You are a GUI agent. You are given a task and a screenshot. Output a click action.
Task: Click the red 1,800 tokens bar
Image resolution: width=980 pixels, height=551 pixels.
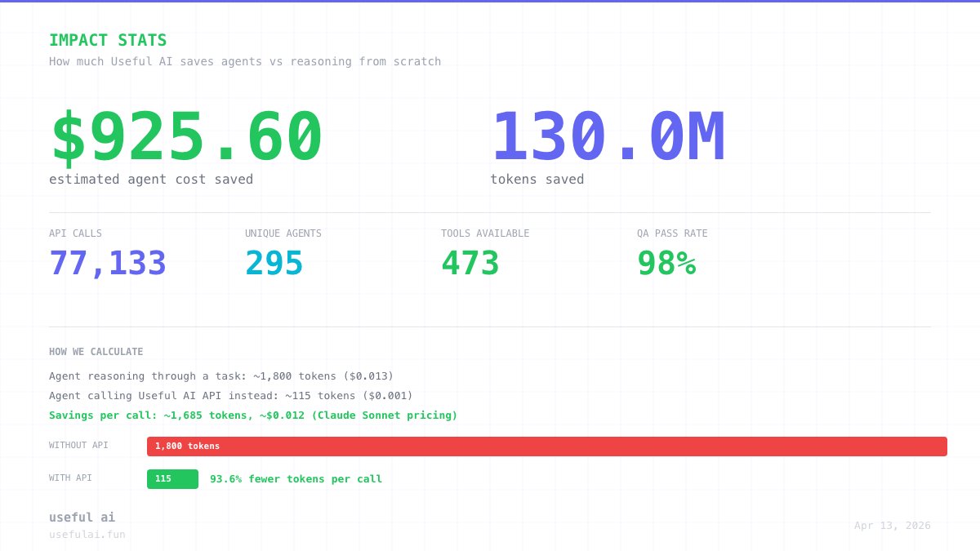(x=547, y=447)
